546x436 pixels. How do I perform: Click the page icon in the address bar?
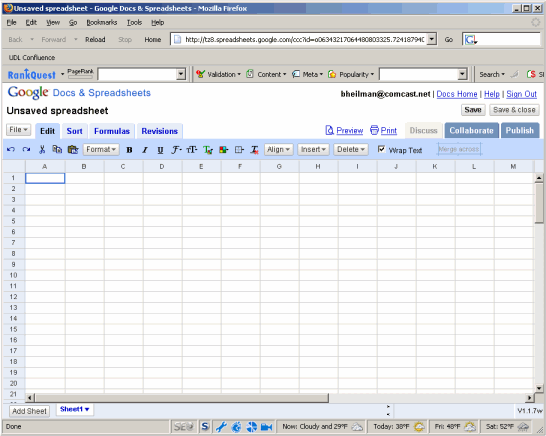pyautogui.click(x=178, y=39)
